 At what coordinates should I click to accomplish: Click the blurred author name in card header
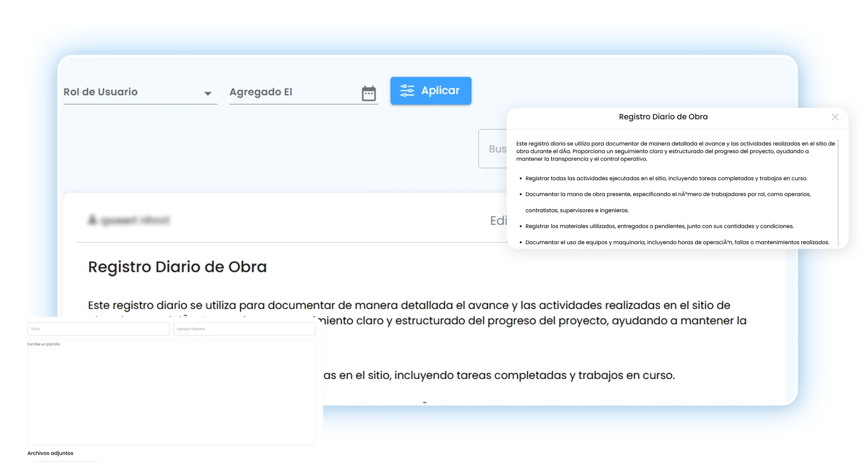click(x=135, y=220)
